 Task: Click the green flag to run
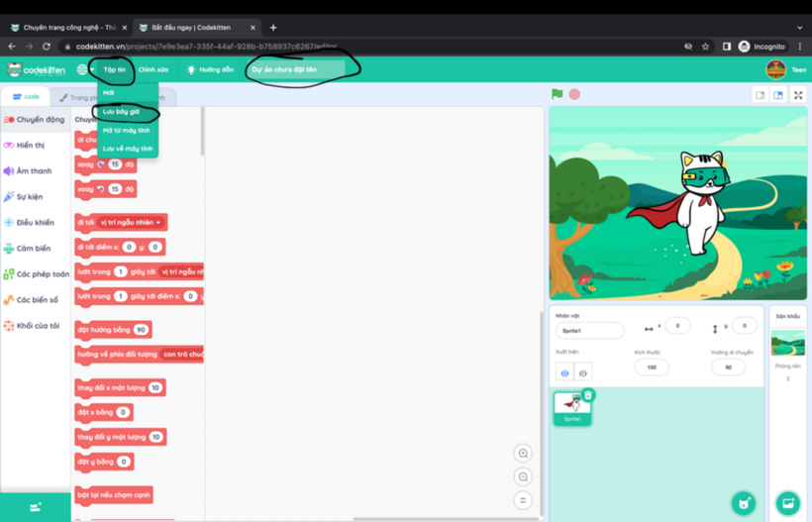pyautogui.click(x=557, y=94)
